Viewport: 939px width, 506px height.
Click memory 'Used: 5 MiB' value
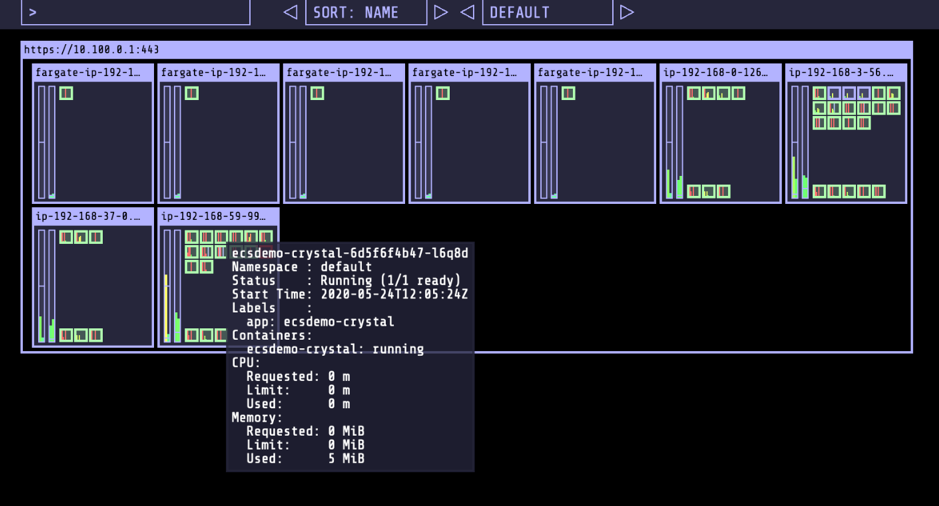(x=305, y=459)
